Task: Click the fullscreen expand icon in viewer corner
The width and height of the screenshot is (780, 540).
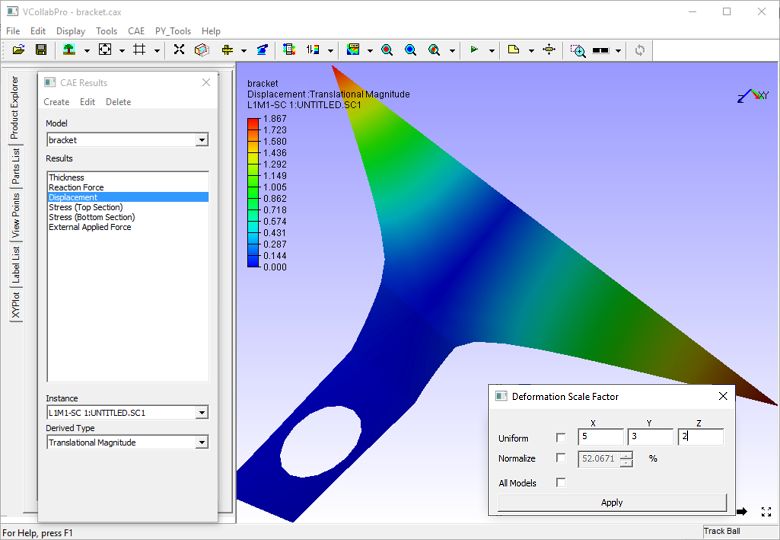Action: [766, 512]
